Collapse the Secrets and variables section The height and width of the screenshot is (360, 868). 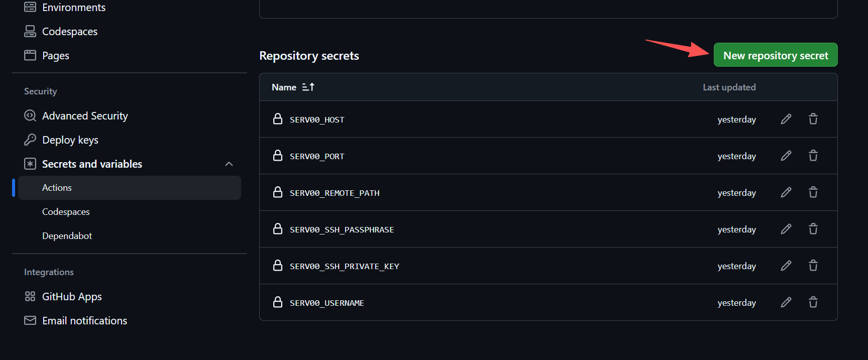coord(229,164)
